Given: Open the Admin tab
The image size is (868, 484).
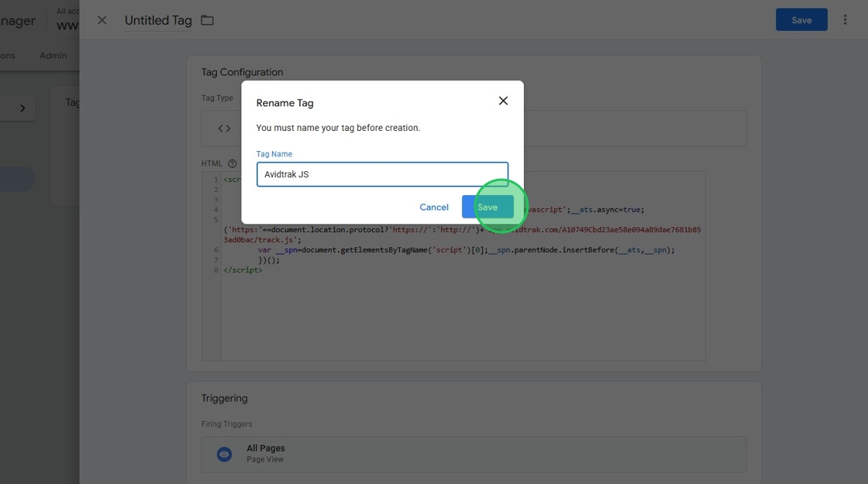Looking at the screenshot, I should (x=53, y=55).
